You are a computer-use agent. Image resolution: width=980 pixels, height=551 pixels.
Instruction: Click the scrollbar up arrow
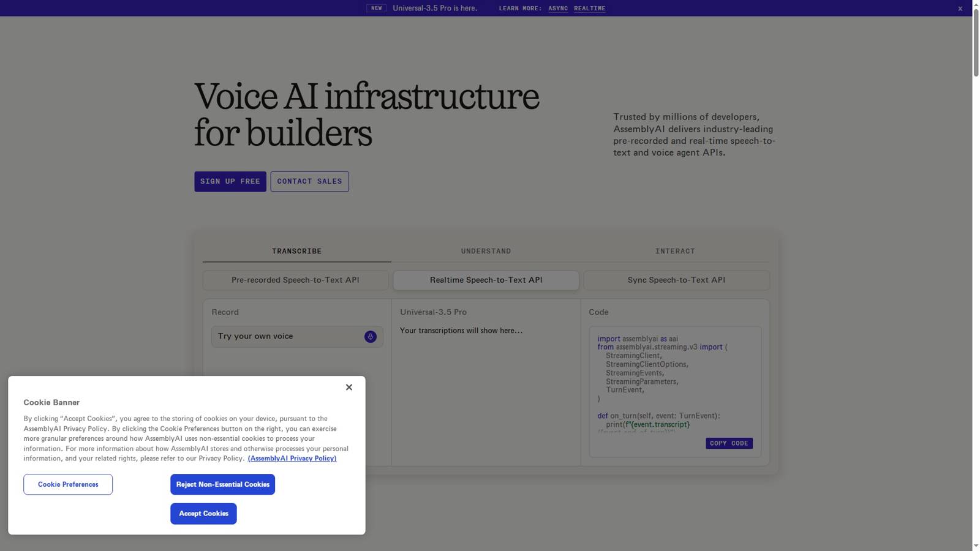[976, 4]
